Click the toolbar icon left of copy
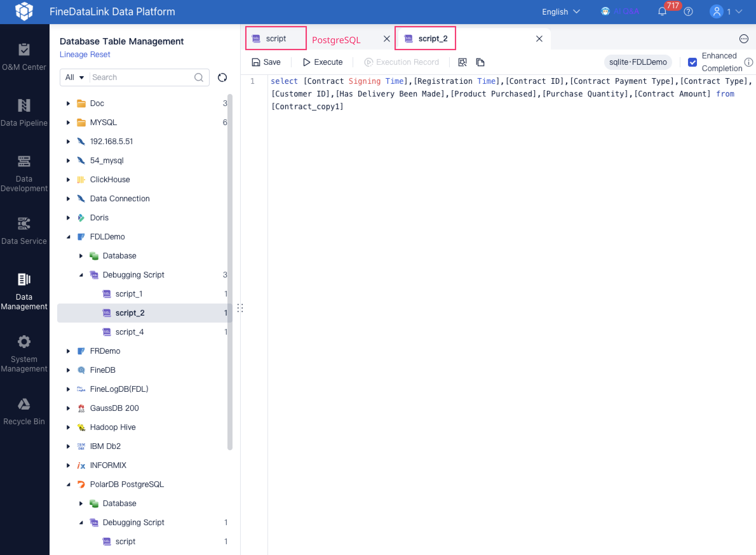 462,62
